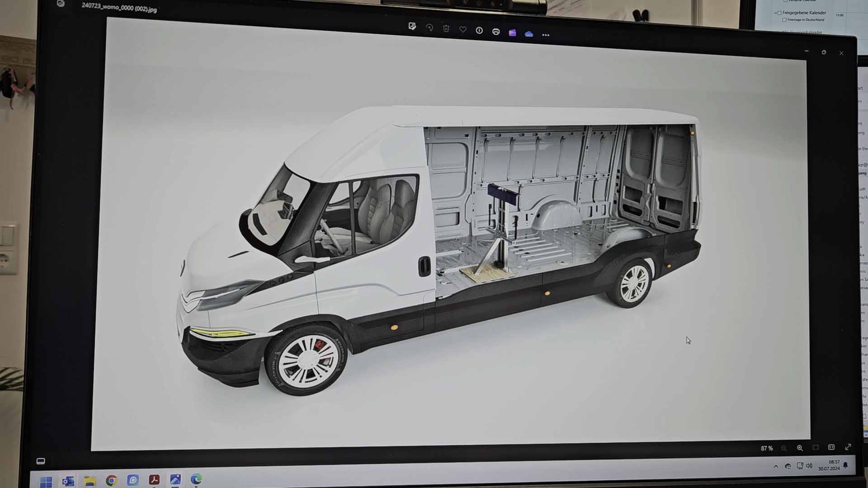This screenshot has width=868, height=488.
Task: Open the clock showing 08:57 30.07.2024
Action: click(829, 465)
